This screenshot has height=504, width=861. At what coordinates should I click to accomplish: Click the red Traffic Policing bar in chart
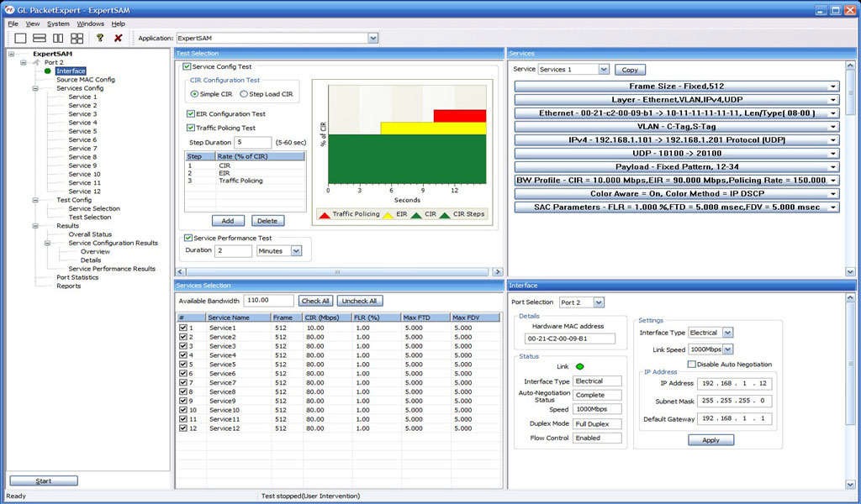460,116
